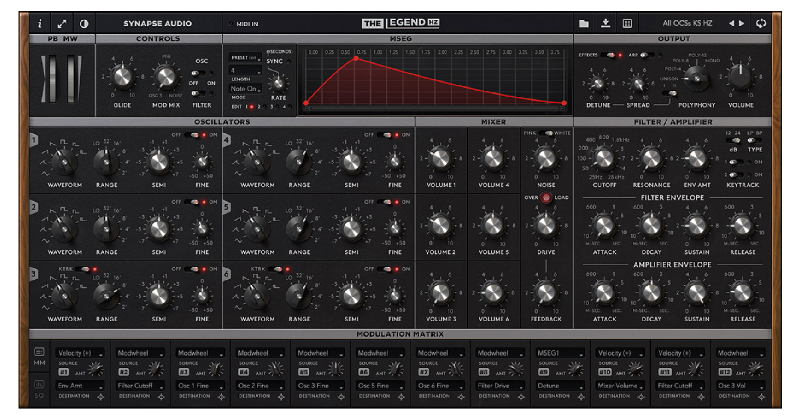The image size is (800, 418).
Task: Click the learn crosshair under Osc 3 Fine destination
Action: coord(341,397)
